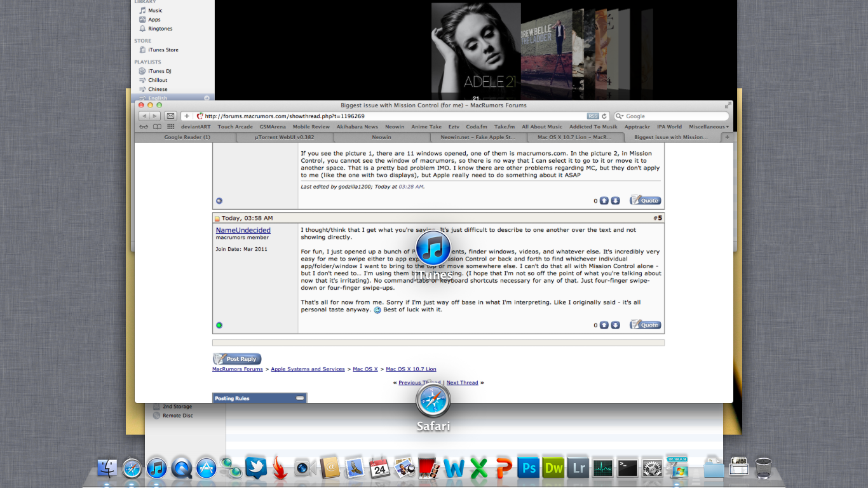
Task: Open the red flame app in Dock
Action: point(280,469)
